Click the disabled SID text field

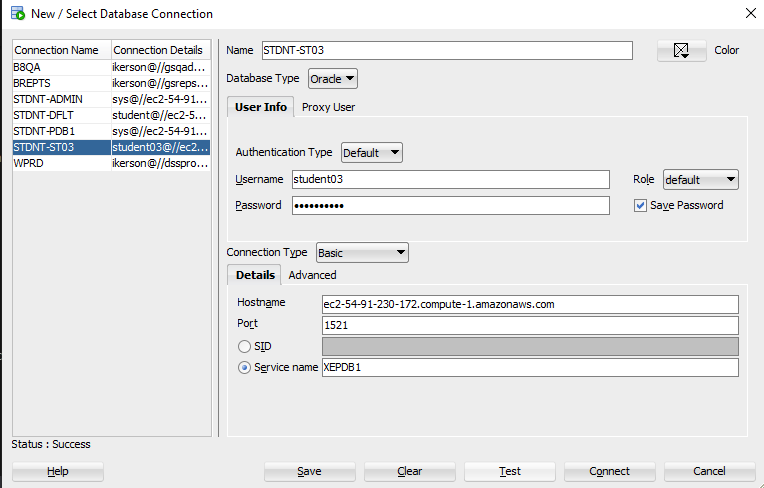530,346
